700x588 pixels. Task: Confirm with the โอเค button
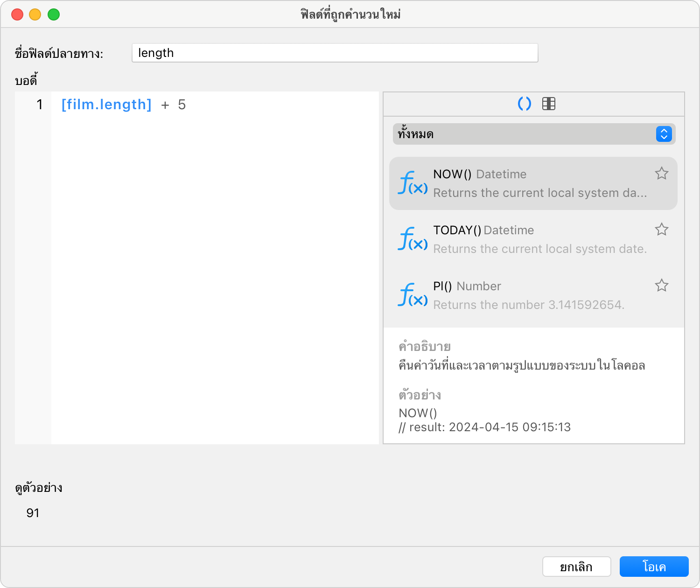(x=654, y=567)
